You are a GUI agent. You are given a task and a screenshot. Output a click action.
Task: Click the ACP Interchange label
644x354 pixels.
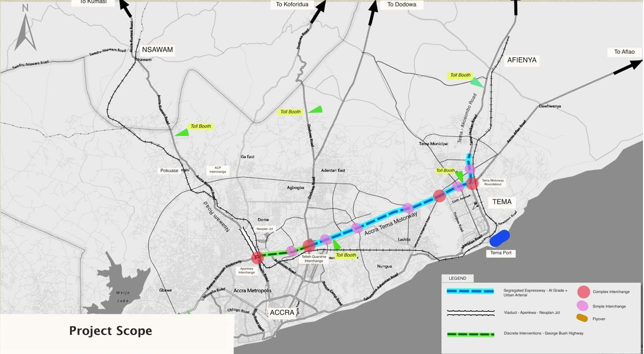point(218,170)
